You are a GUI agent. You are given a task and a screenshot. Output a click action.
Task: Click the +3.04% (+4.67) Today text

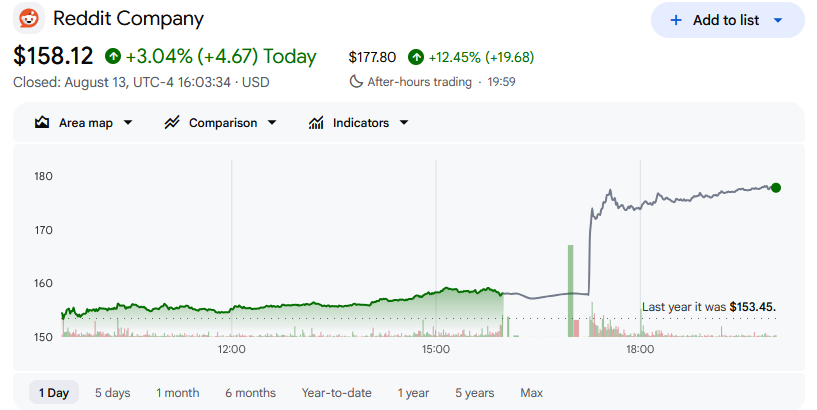coord(221,56)
